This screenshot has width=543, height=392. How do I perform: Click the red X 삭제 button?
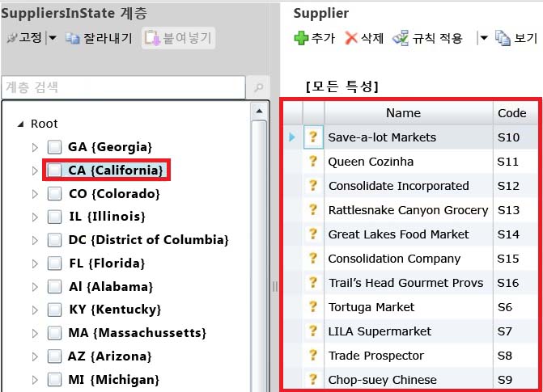(x=364, y=38)
